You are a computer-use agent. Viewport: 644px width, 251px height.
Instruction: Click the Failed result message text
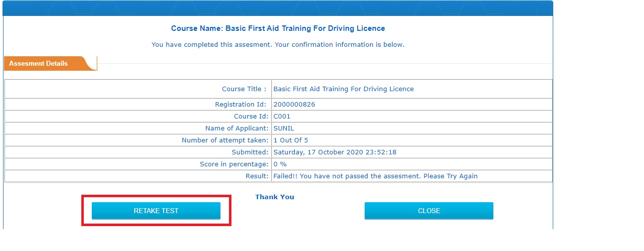point(376,176)
